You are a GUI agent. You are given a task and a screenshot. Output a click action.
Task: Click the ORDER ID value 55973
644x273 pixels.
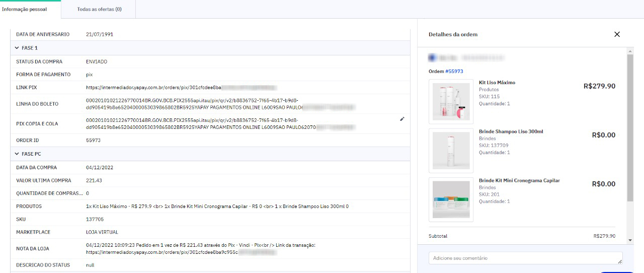(x=93, y=141)
